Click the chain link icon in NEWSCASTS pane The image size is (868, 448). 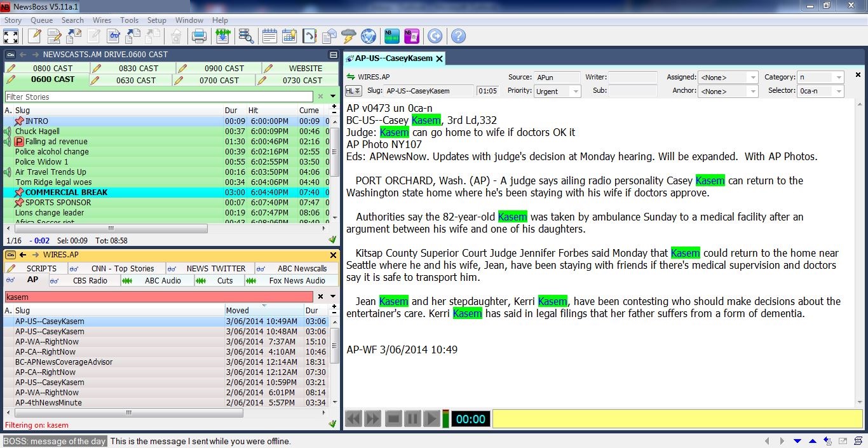pos(10,55)
